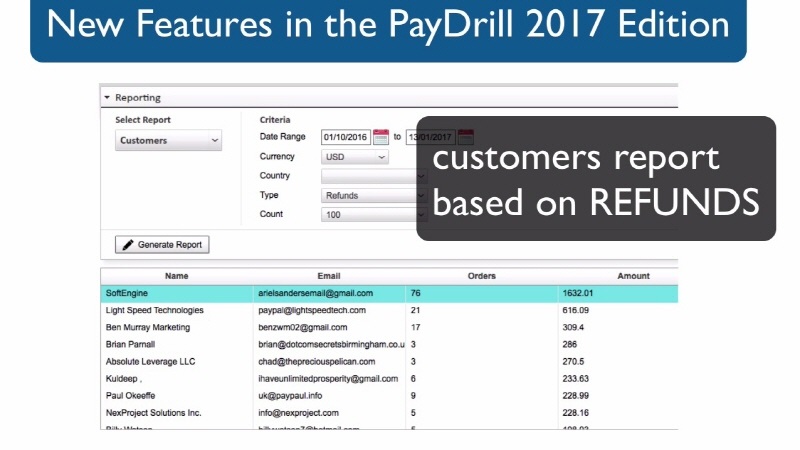Click email paypal@lightspeedtech.com
The width and height of the screenshot is (800, 450).
(312, 310)
